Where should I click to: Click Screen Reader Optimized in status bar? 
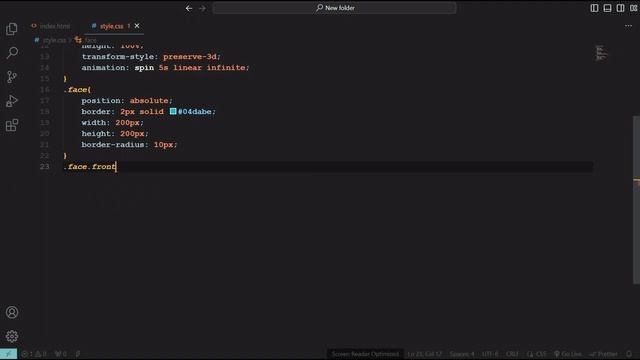point(365,354)
